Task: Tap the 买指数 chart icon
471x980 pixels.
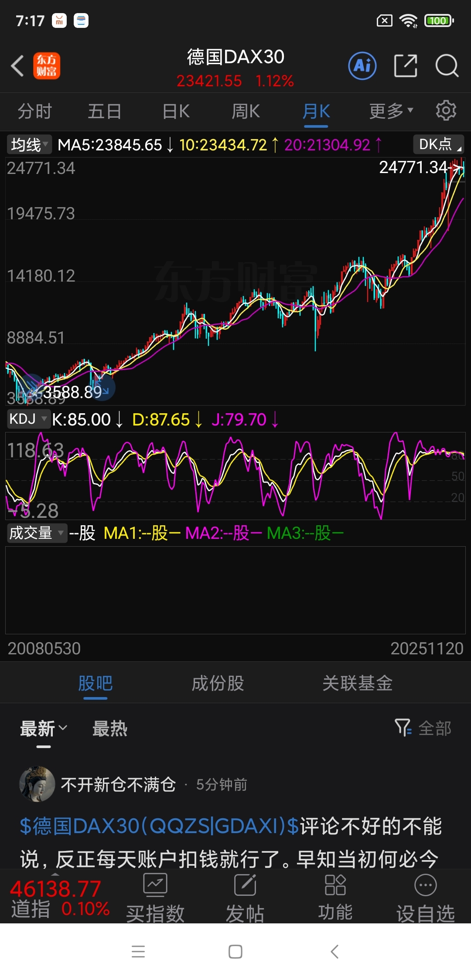Action: pos(155,885)
